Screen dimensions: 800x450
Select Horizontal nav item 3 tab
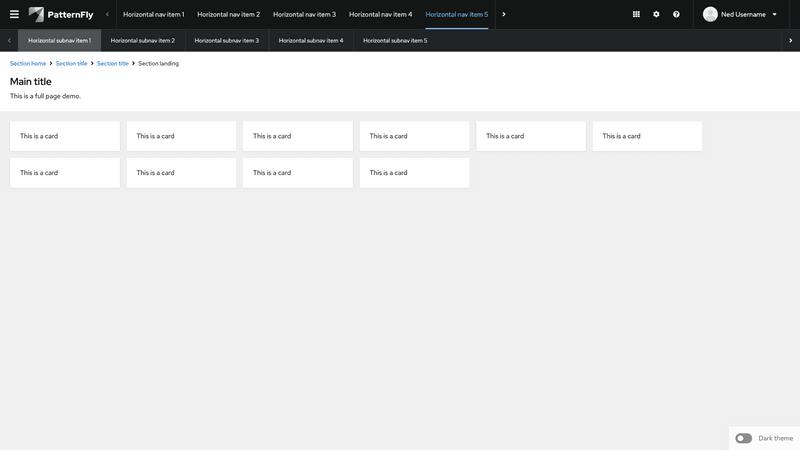(304, 14)
